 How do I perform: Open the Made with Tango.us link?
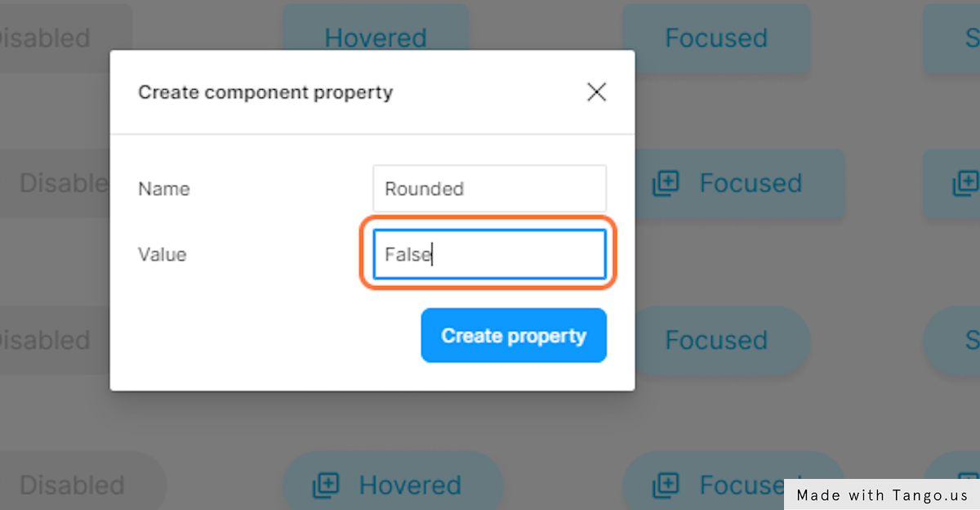pyautogui.click(x=882, y=494)
